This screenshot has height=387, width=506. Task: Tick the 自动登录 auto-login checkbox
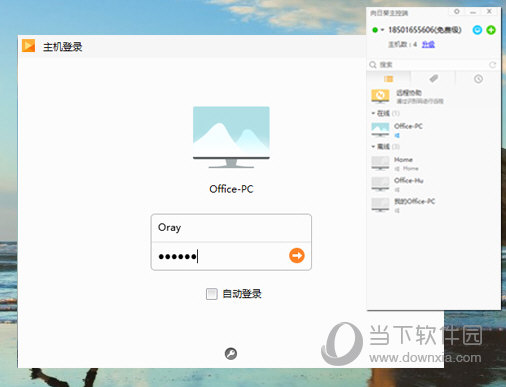point(212,294)
